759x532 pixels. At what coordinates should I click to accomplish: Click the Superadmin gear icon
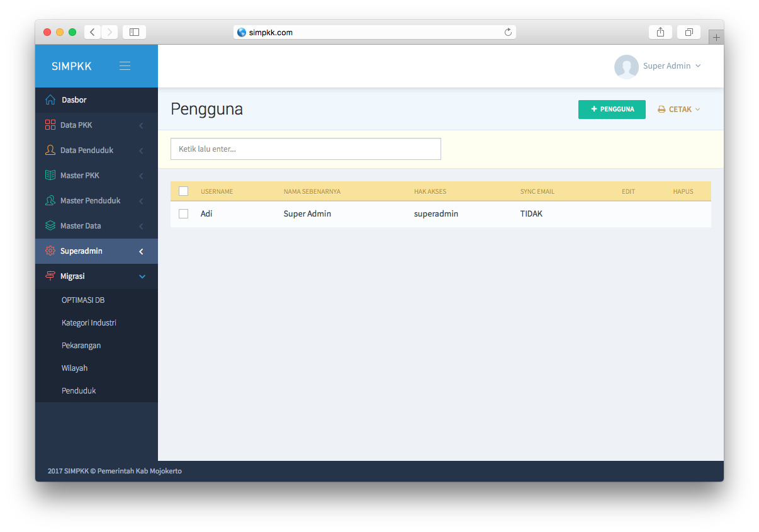click(50, 251)
